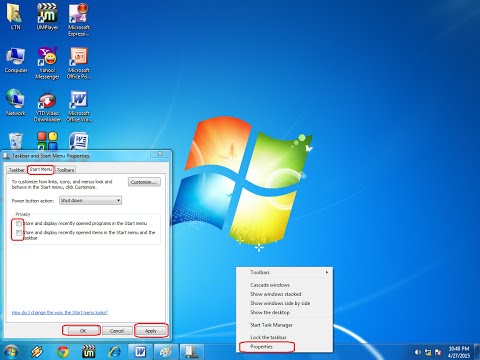Expand the Toolbars submenu in context menu
The width and height of the screenshot is (480, 360).
click(x=285, y=272)
